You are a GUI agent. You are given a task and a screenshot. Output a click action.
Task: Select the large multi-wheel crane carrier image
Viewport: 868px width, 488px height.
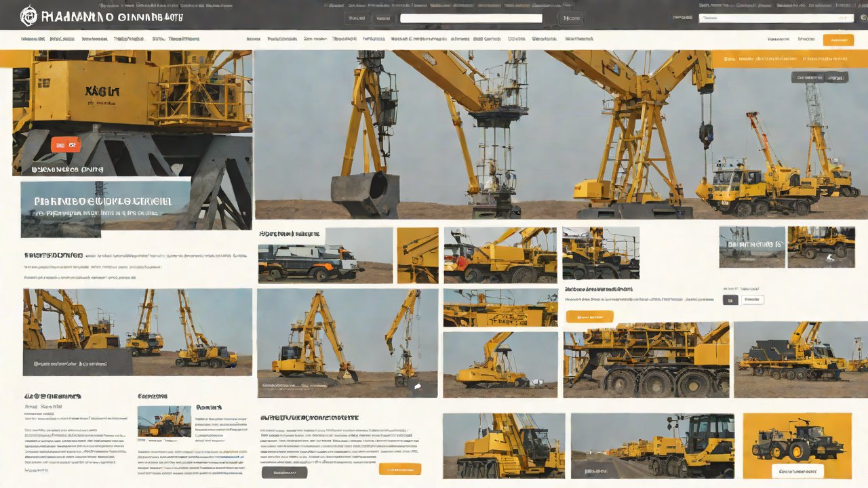(x=646, y=359)
